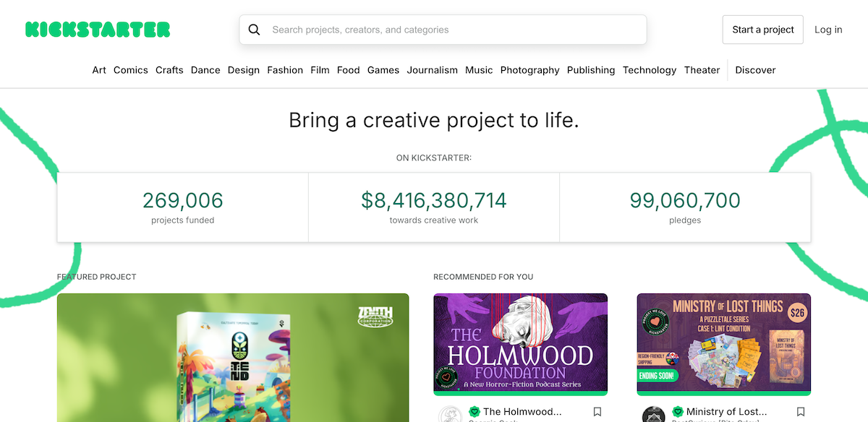Open the Comics category
868x422 pixels.
point(131,70)
